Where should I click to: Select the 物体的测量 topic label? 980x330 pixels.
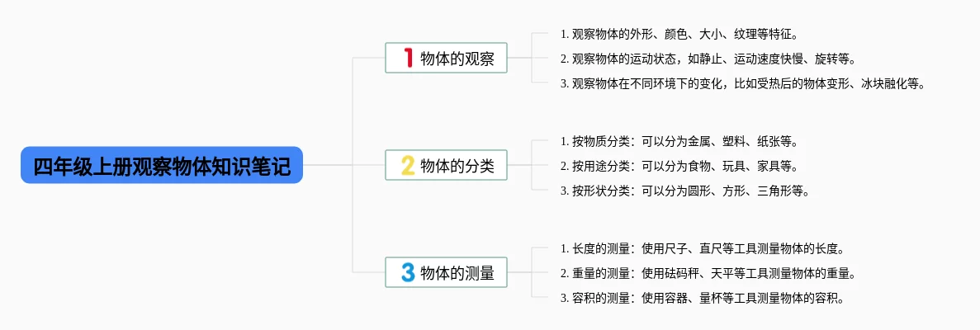click(x=457, y=272)
